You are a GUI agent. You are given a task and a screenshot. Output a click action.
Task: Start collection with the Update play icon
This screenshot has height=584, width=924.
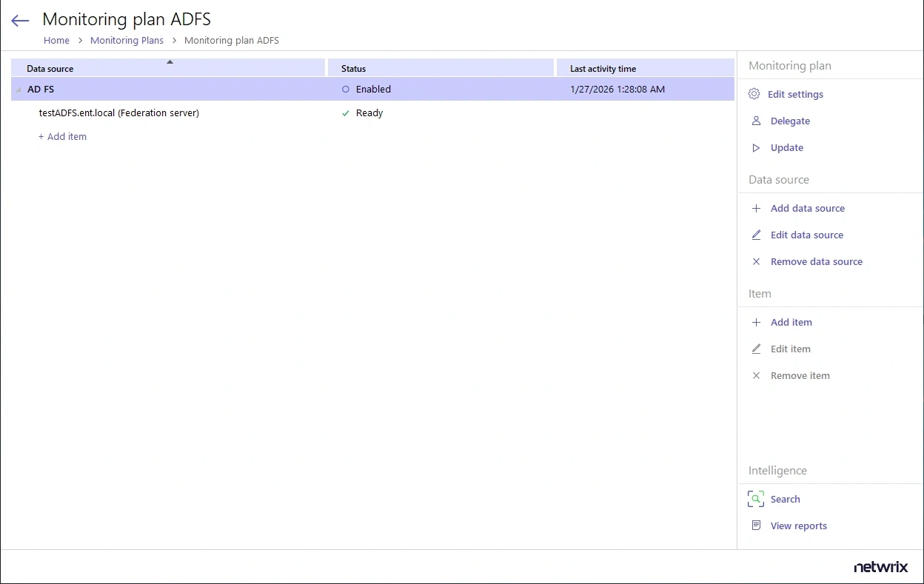[x=755, y=147]
